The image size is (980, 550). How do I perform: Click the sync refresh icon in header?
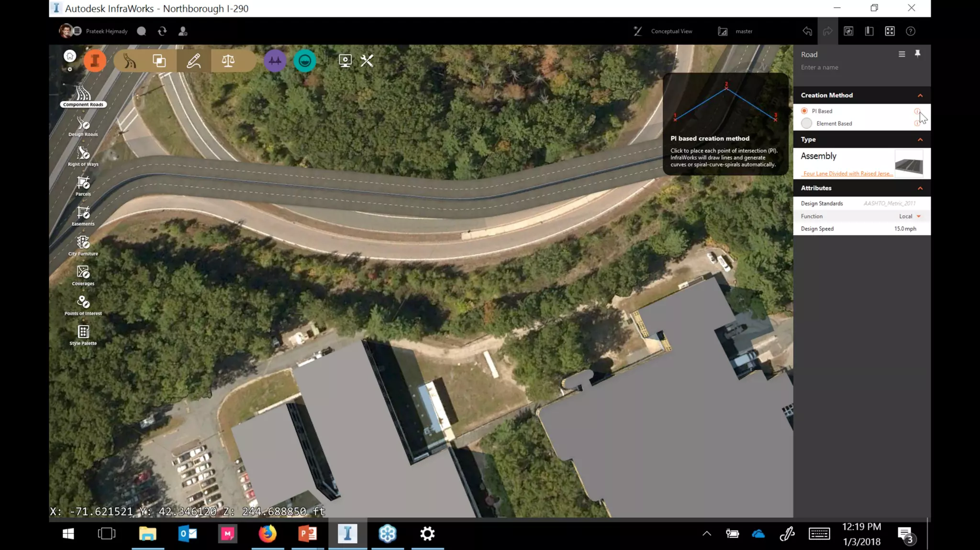(x=162, y=31)
